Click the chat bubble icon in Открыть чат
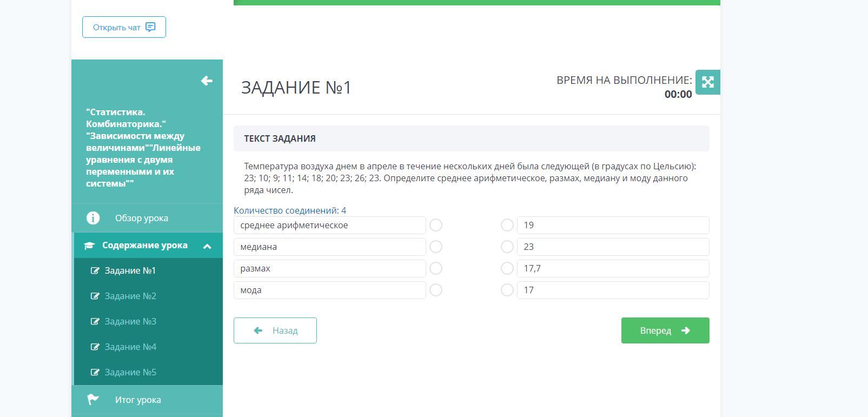Screen dimensions: 868x417 (x=151, y=27)
